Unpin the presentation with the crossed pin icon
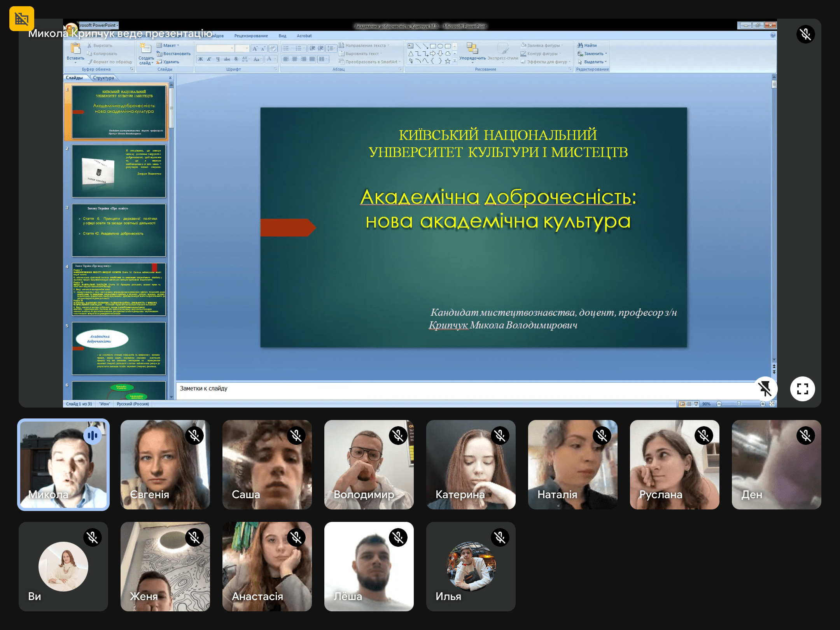This screenshot has height=630, width=840. [x=765, y=388]
